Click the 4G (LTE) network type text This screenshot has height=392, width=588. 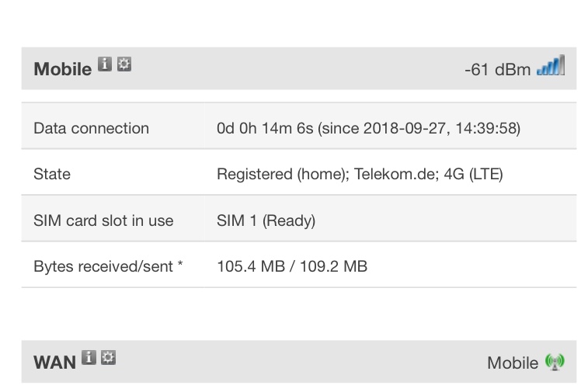click(x=474, y=174)
